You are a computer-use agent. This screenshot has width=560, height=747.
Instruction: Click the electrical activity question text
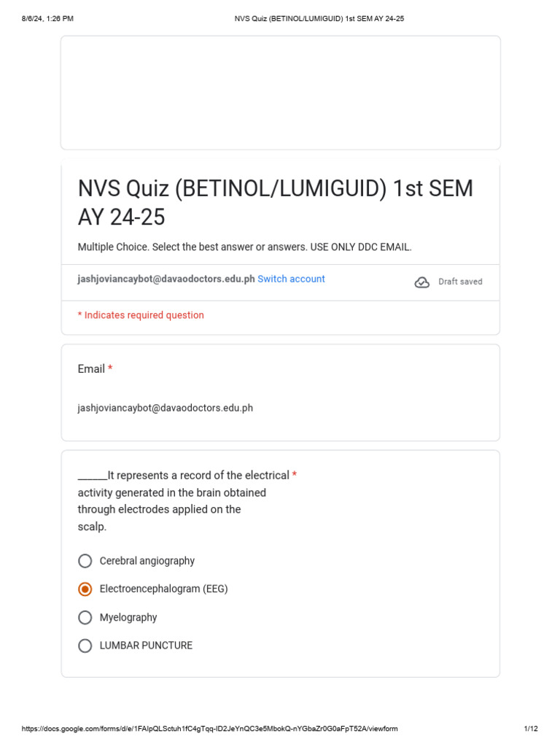[x=183, y=500]
